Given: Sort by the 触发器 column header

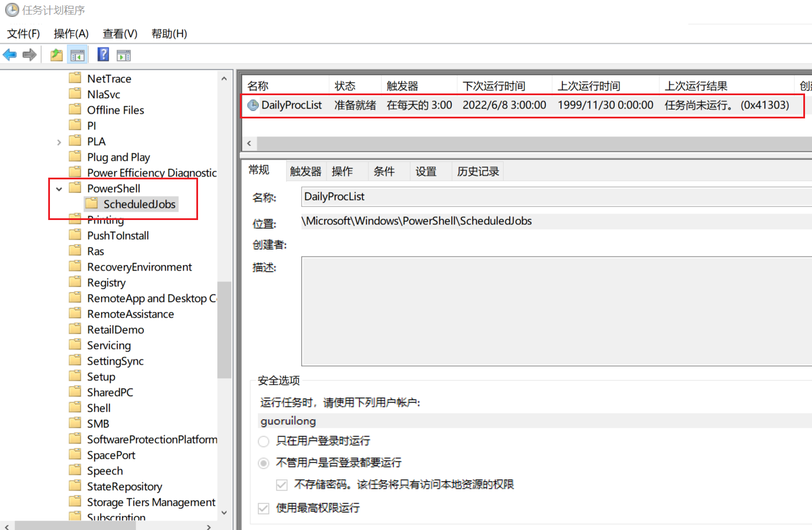Looking at the screenshot, I should point(419,86).
